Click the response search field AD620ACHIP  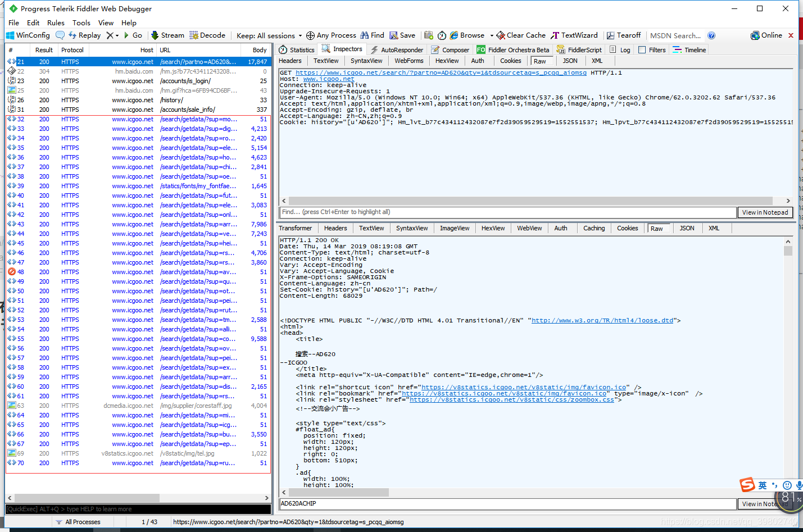507,504
